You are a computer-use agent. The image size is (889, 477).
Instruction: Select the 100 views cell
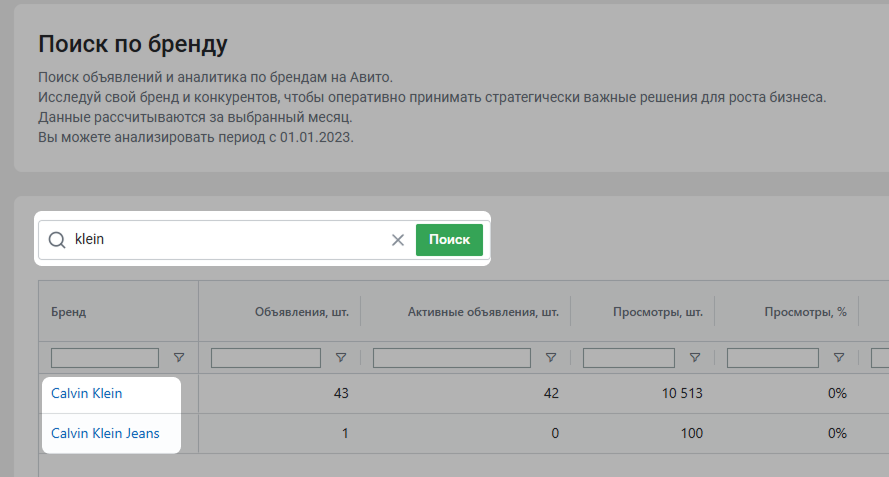(x=692, y=433)
